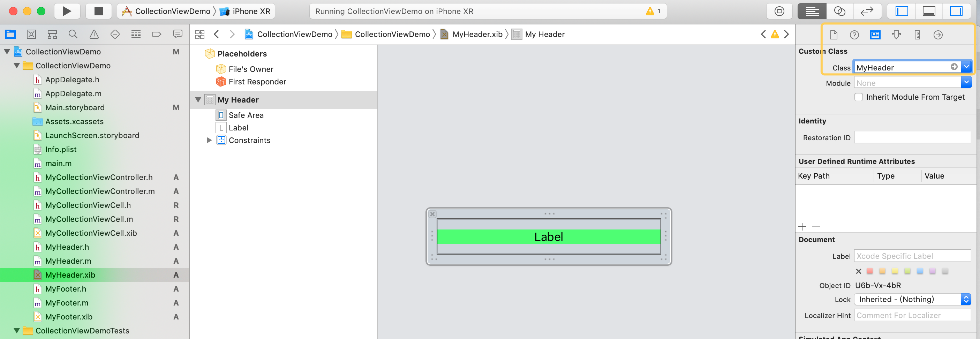The height and width of the screenshot is (339, 980).
Task: Show the Debug navigator
Action: coord(136,34)
